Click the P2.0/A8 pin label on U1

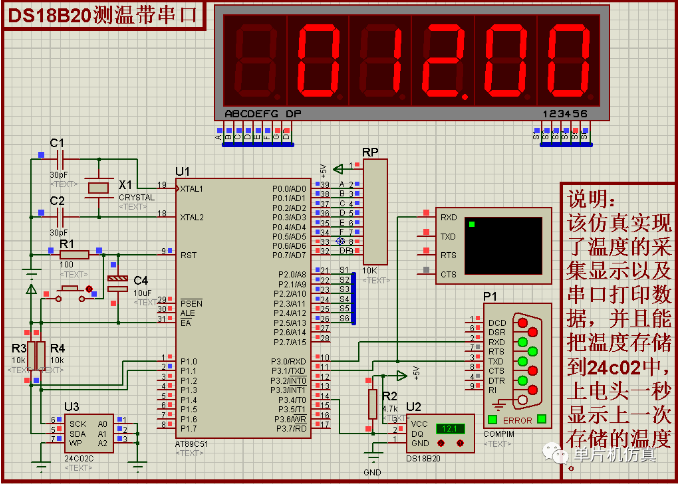point(292,274)
